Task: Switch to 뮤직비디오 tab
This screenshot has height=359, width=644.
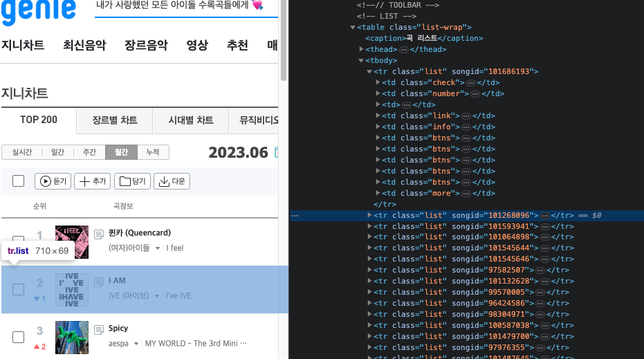Action: 254,120
